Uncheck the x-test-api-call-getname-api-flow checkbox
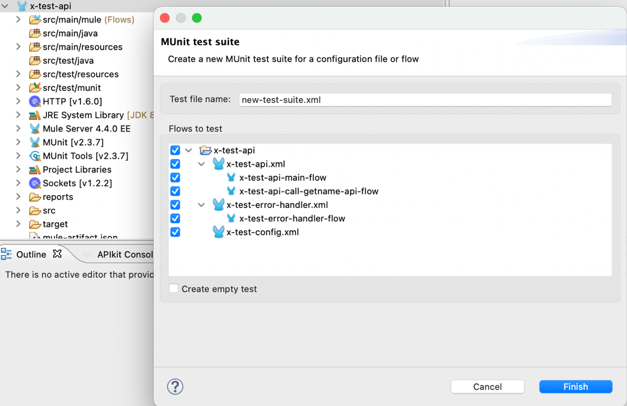This screenshot has height=406, width=627. coord(175,191)
